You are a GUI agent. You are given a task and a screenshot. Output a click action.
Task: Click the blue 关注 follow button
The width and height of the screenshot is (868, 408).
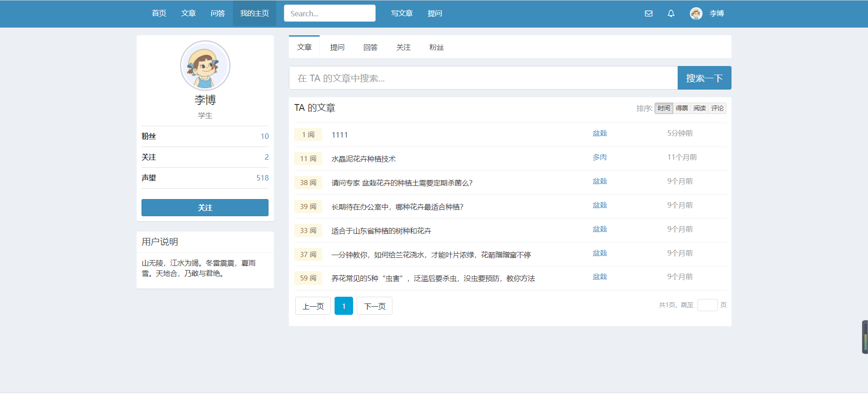205,208
